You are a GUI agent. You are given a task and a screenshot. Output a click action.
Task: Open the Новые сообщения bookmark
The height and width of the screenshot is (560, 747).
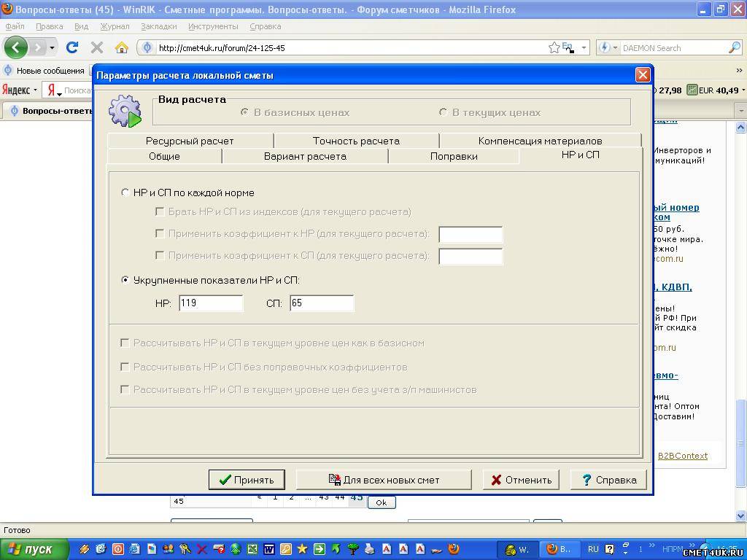[x=44, y=71]
